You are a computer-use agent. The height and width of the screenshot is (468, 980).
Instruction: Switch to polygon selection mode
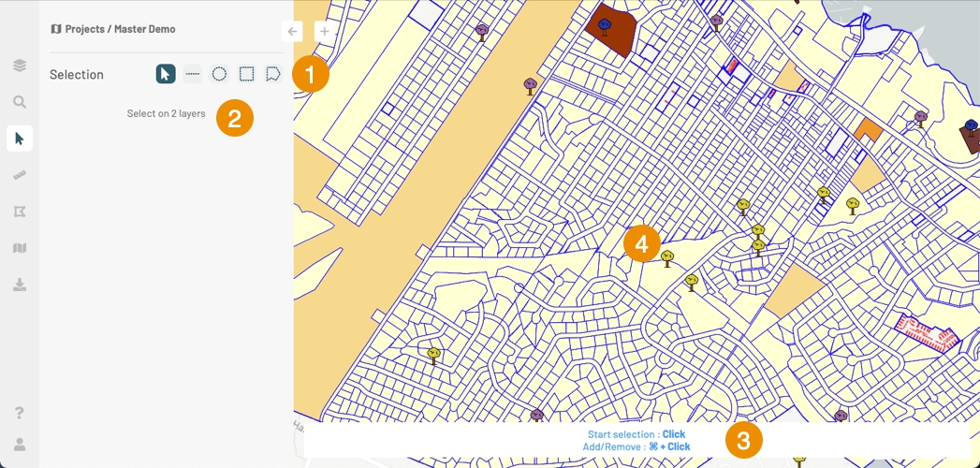click(x=272, y=74)
